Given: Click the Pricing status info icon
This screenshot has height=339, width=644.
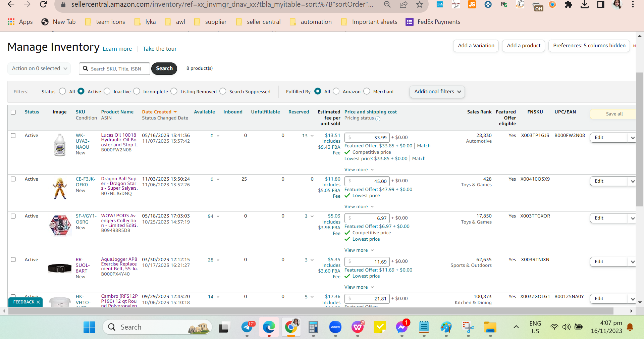Looking at the screenshot, I should click(378, 118).
